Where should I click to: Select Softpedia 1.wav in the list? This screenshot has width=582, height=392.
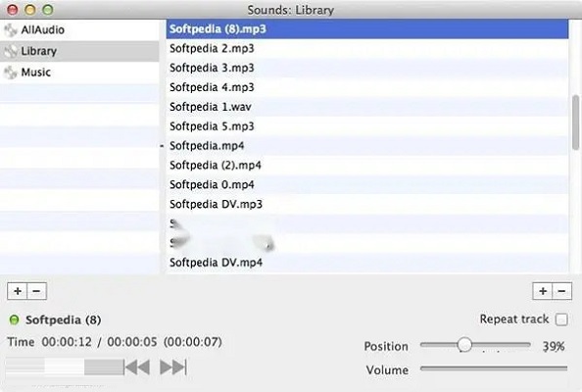(x=367, y=107)
